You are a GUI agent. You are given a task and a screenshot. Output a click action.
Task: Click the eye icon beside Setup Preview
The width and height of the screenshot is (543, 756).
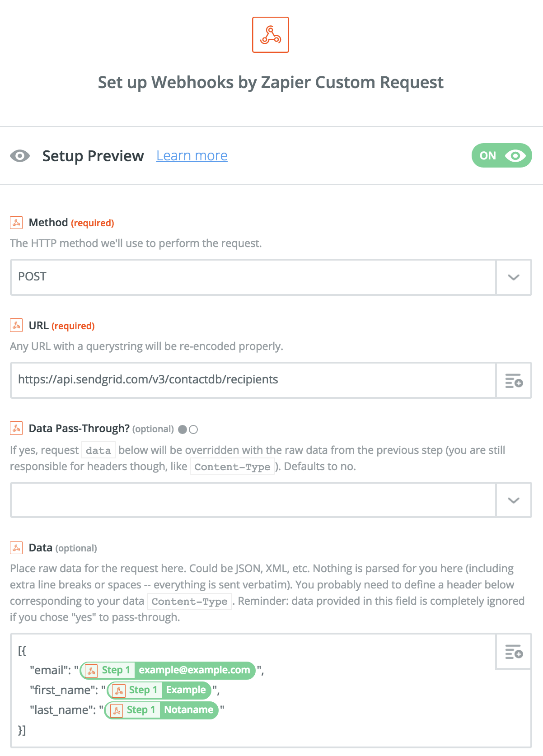point(20,156)
